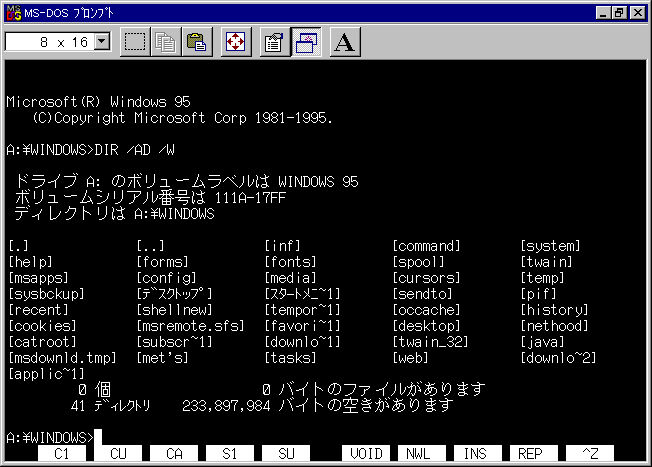Click the [spool] directory entry

pyautogui.click(x=418, y=262)
